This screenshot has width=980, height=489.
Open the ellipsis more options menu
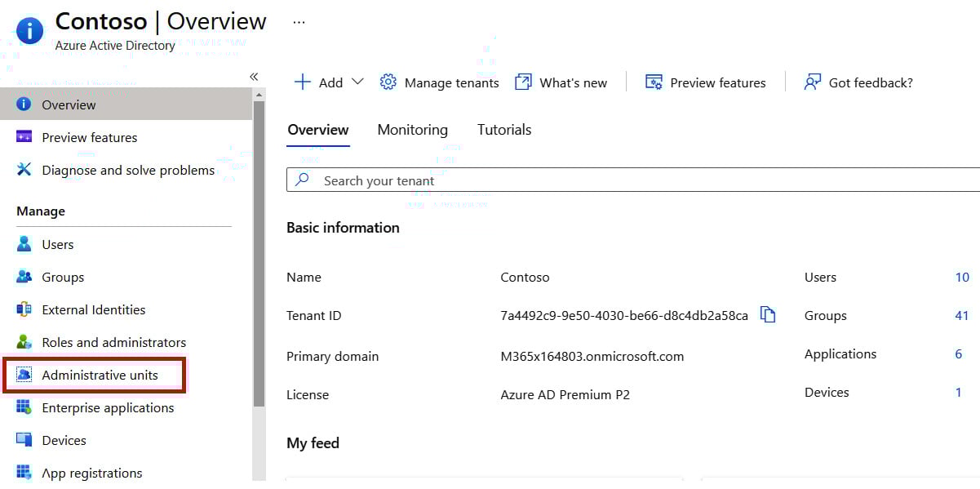click(x=299, y=22)
